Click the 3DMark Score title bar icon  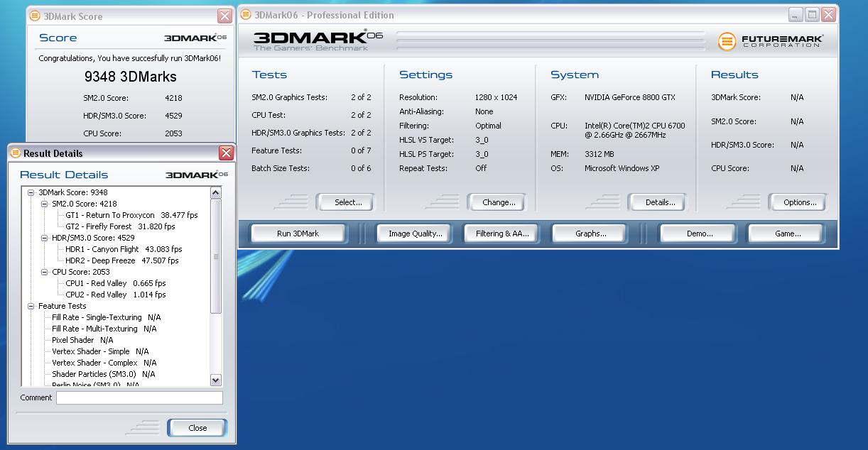pos(35,16)
